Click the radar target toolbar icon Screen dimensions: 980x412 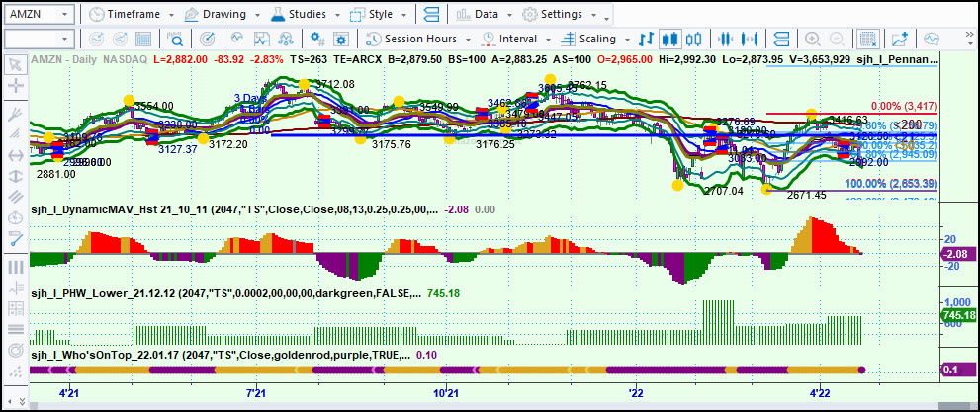click(x=209, y=39)
